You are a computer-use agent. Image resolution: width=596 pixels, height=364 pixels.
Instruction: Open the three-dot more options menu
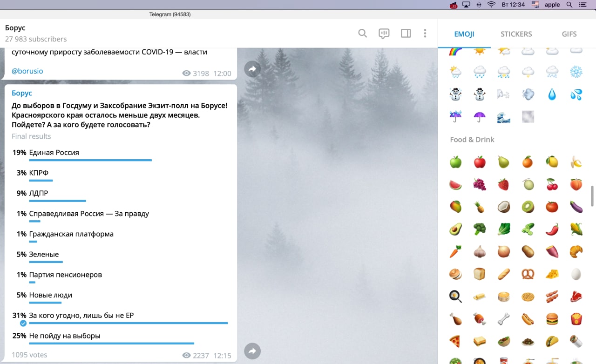(425, 33)
